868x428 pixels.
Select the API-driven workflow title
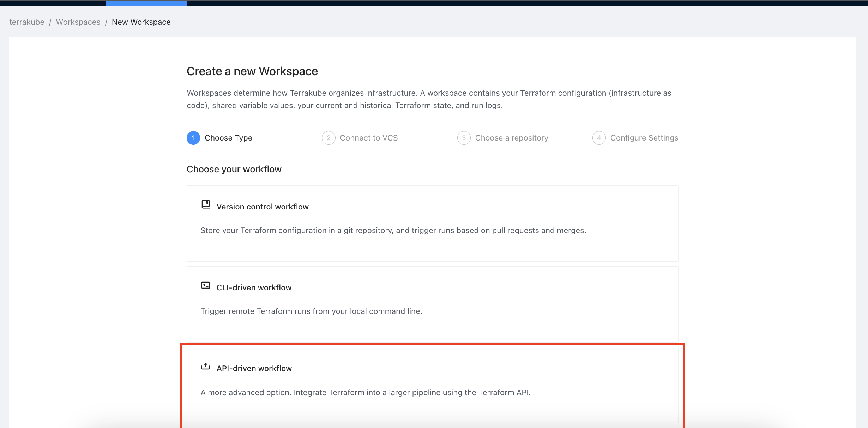[x=254, y=368]
